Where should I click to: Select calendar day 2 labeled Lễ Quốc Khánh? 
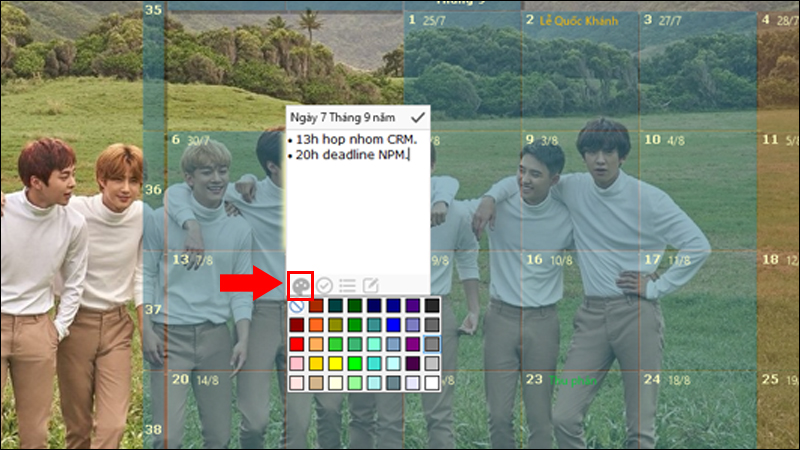[x=580, y=60]
